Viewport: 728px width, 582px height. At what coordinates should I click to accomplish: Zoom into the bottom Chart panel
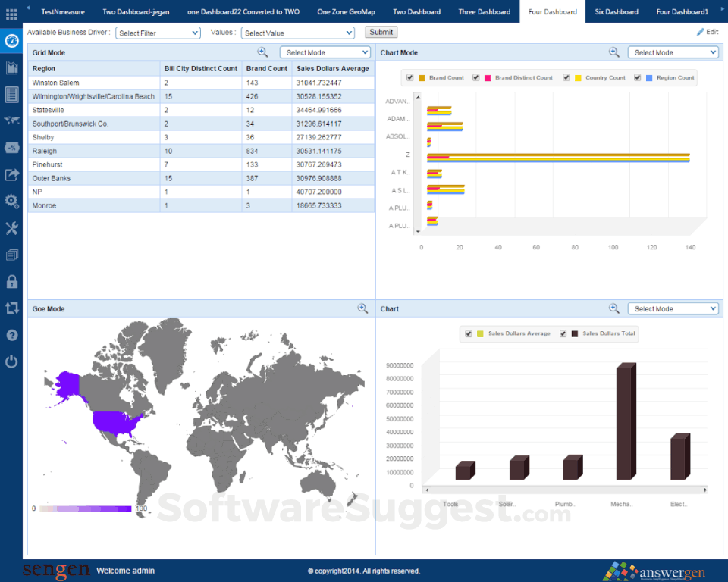(613, 308)
